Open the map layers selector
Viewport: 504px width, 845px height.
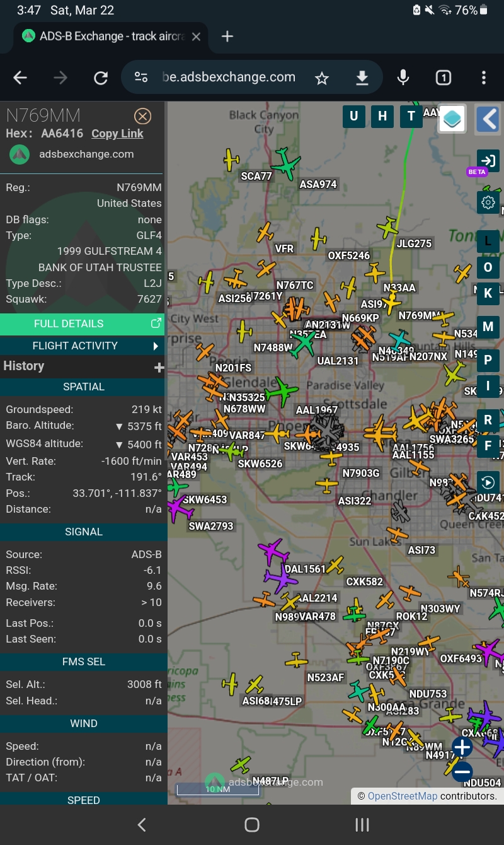(x=452, y=119)
